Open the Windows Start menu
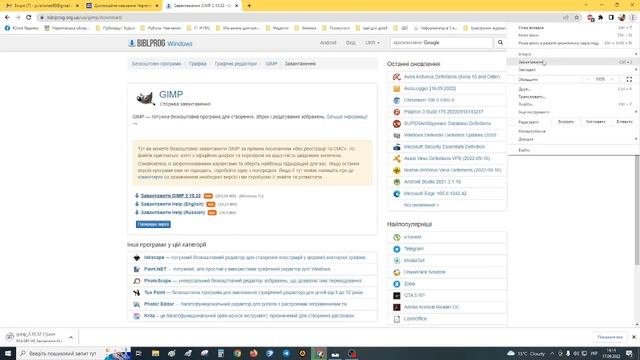Image resolution: width=640 pixels, height=360 pixels. coord(8,353)
